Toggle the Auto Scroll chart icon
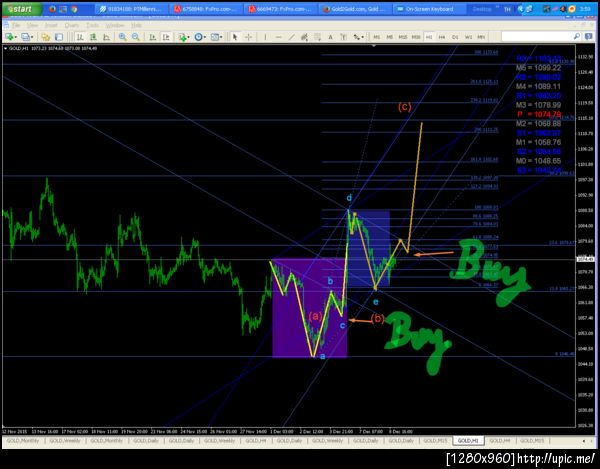The width and height of the screenshot is (600, 469). tap(152, 37)
